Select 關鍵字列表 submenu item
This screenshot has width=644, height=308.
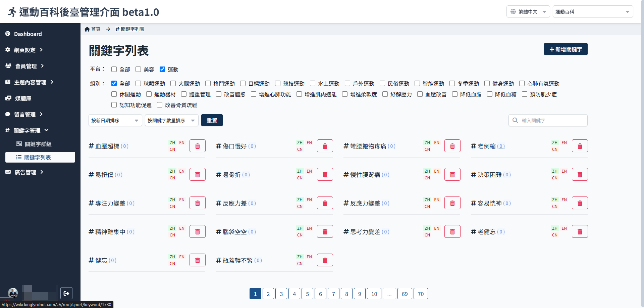pyautogui.click(x=40, y=157)
